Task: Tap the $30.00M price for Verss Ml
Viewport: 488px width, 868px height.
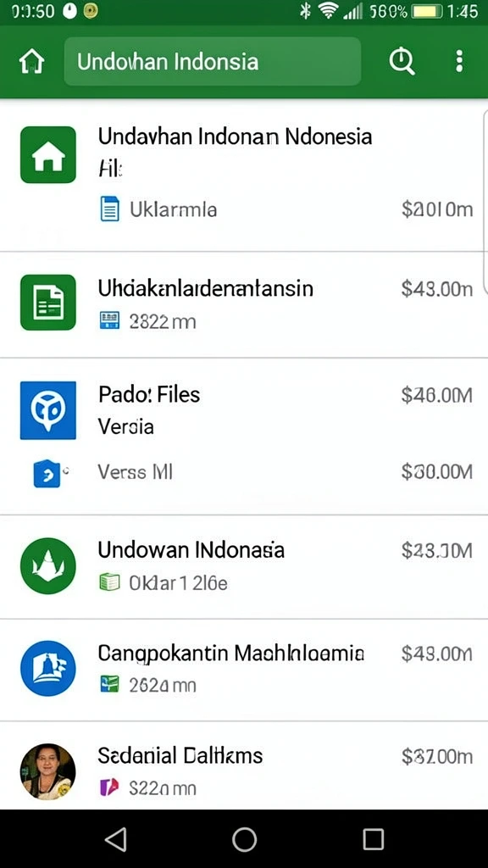Action: point(437,471)
